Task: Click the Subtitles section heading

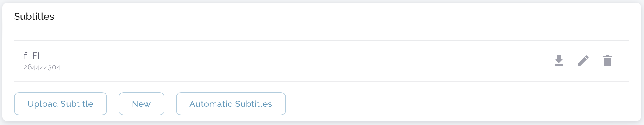Action: (x=34, y=16)
